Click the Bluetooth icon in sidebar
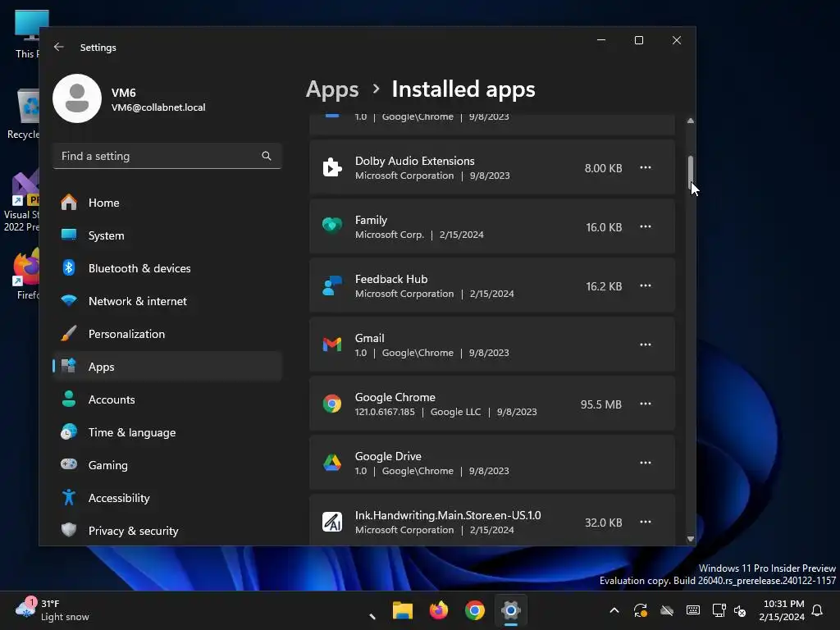Screen dimensions: 840x630 click(x=69, y=267)
